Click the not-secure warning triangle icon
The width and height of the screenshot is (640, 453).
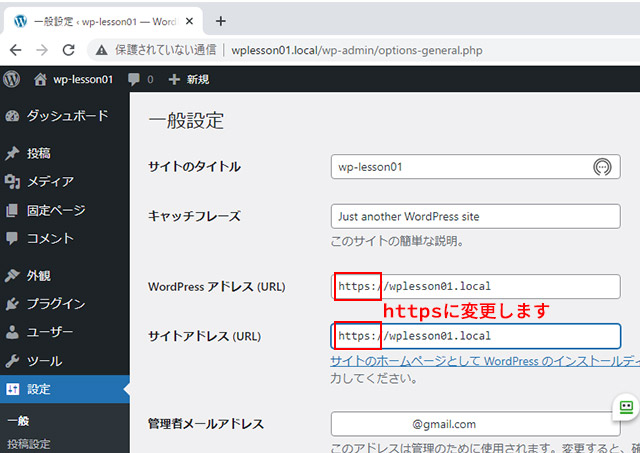coord(101,50)
